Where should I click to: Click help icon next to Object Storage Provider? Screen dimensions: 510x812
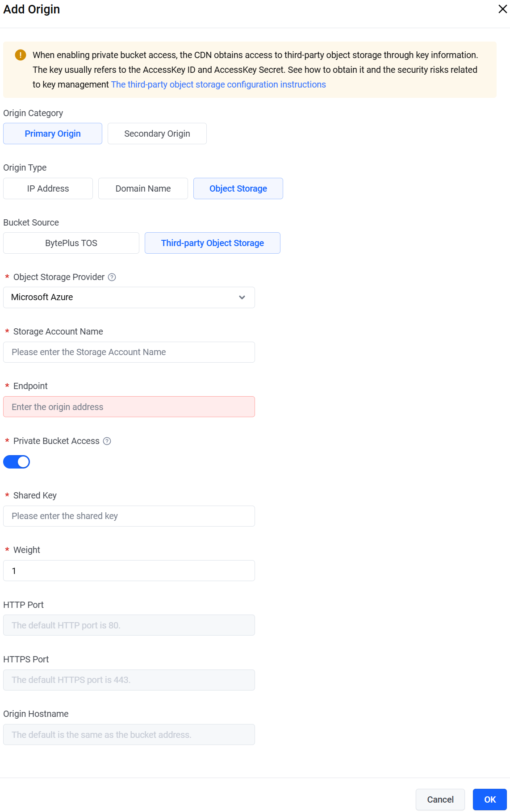pyautogui.click(x=112, y=277)
